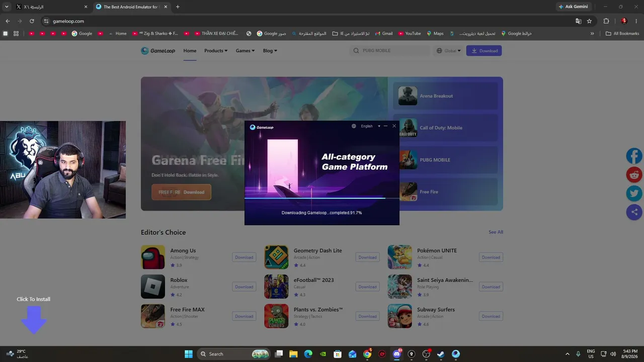Open the Free Fire MAX game icon
This screenshot has width=644, height=362.
coord(153,316)
